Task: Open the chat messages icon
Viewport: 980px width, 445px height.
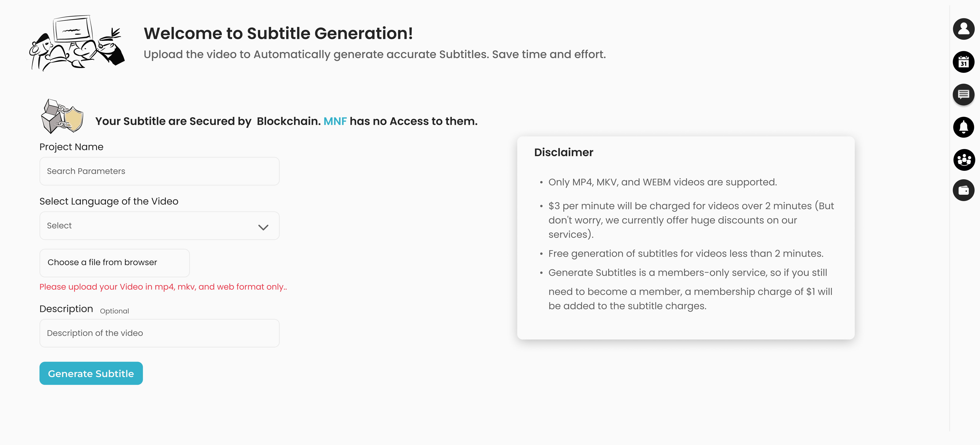Action: [963, 94]
